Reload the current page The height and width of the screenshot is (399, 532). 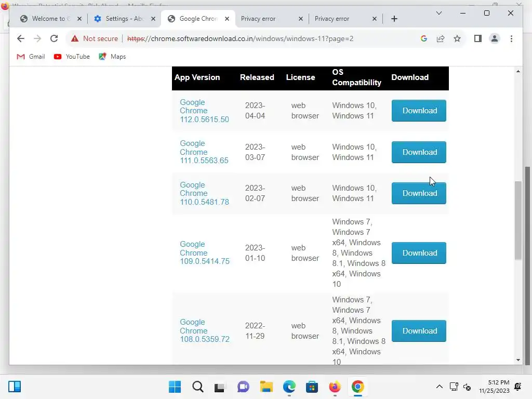[x=54, y=38]
